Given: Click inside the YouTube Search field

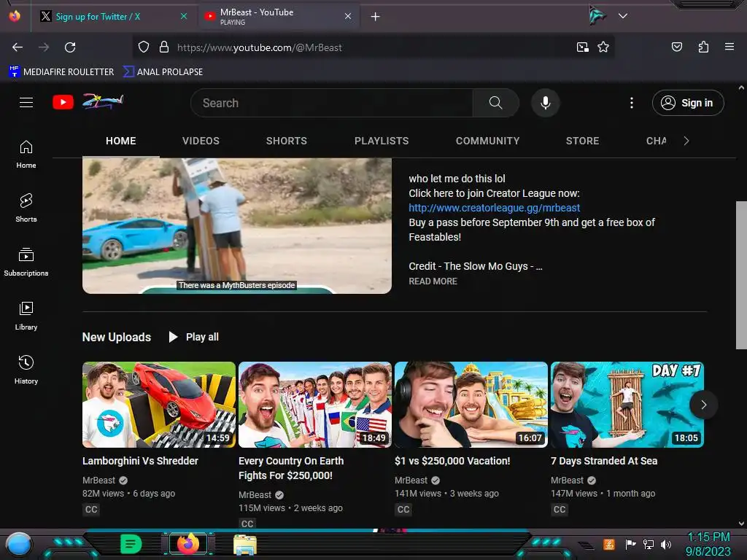Looking at the screenshot, I should click(332, 103).
